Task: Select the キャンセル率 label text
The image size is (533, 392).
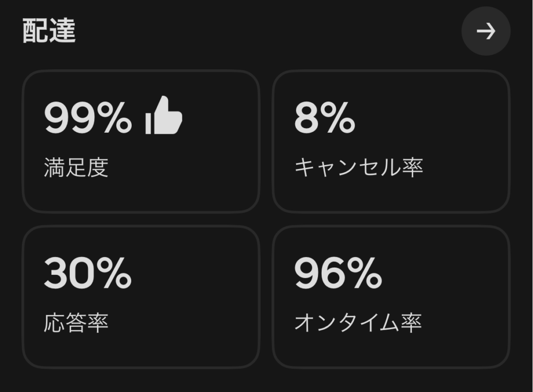Action: 359,168
